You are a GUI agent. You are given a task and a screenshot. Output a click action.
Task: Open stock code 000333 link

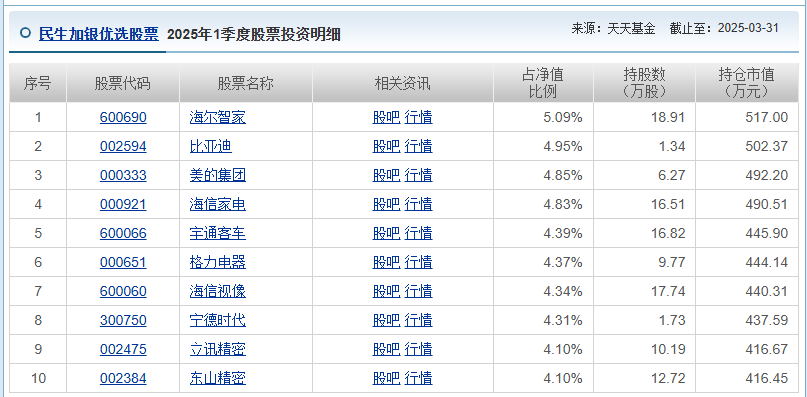coord(123,175)
